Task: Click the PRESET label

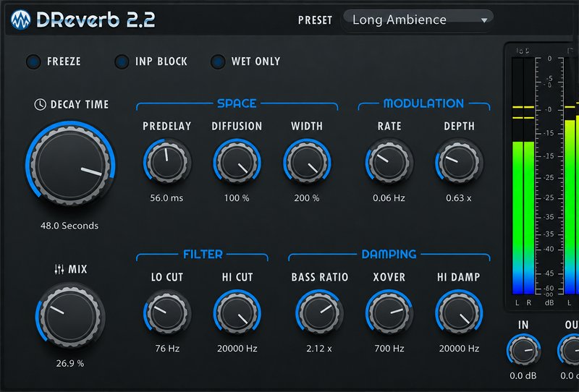Action: pyautogui.click(x=315, y=20)
